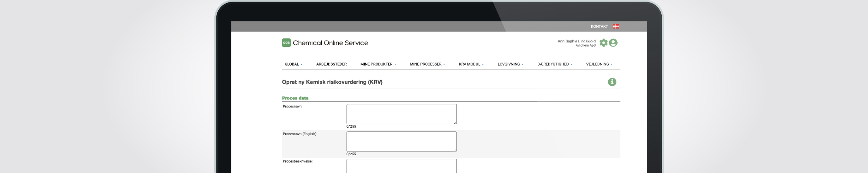Open the LOVGIVNING menu
This screenshot has width=868, height=173.
(510, 64)
